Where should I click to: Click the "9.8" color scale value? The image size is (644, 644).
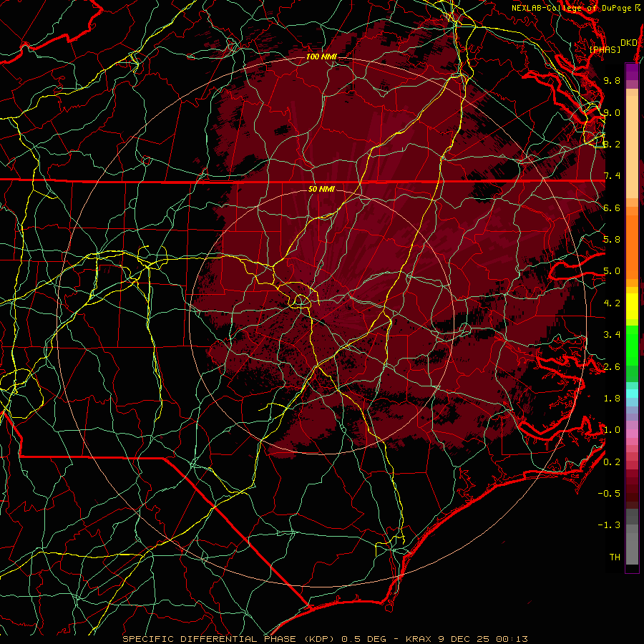(612, 80)
